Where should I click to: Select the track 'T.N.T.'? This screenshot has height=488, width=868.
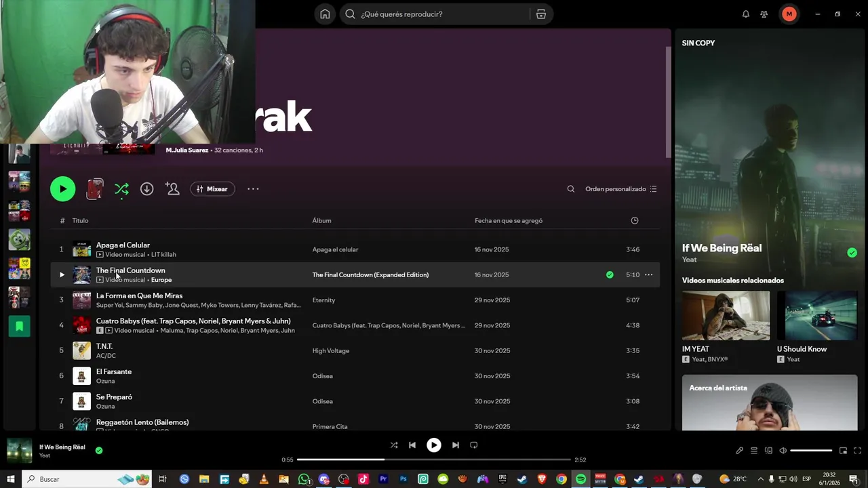pos(104,346)
